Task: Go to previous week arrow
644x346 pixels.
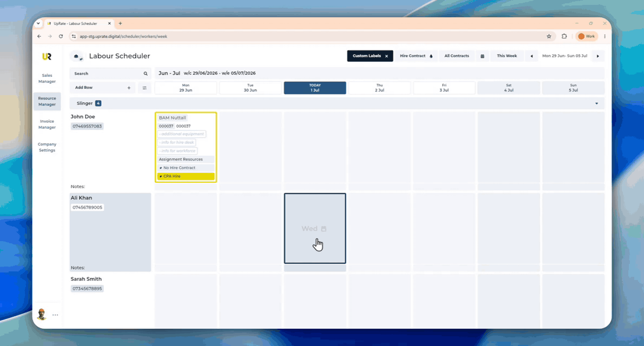Action: [531, 56]
